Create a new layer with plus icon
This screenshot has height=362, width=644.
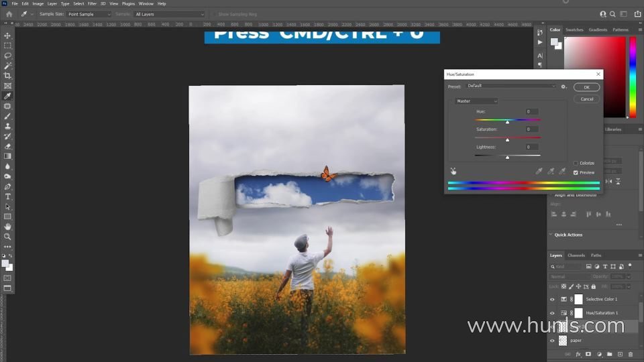[x=620, y=354]
